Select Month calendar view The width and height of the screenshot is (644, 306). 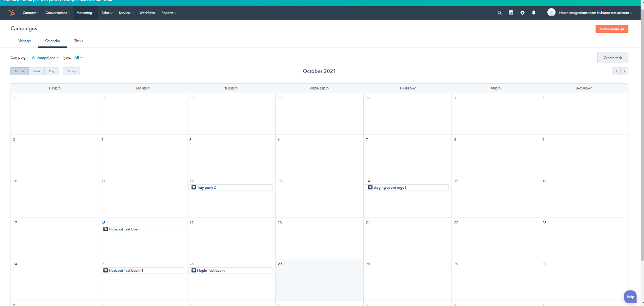pyautogui.click(x=19, y=71)
